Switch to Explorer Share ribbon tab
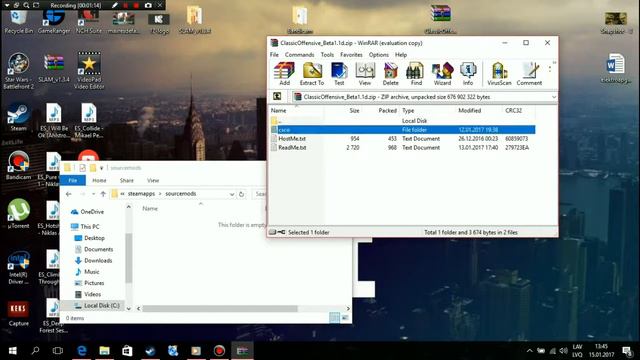This screenshot has width=640, height=360. click(127, 180)
